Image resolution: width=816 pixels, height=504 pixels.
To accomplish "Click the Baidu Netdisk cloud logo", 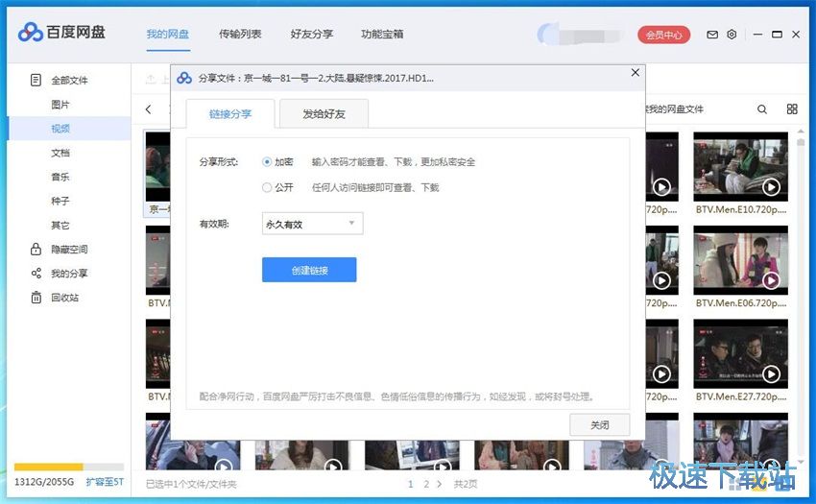I will 30,33.
